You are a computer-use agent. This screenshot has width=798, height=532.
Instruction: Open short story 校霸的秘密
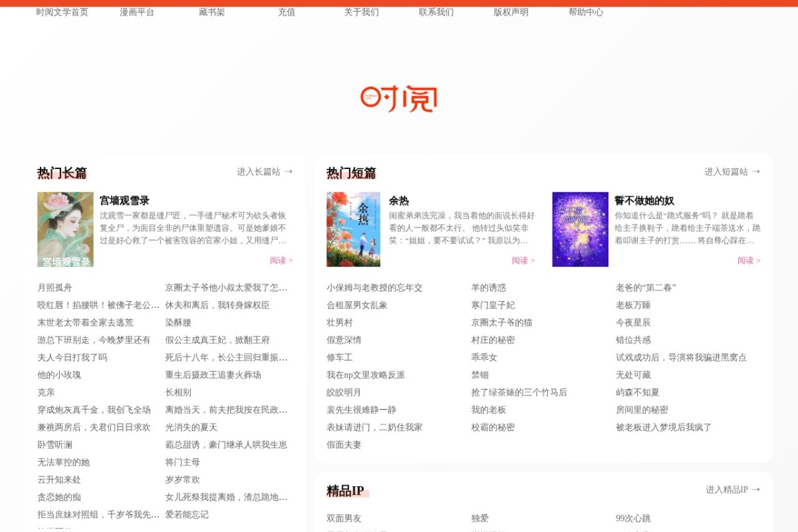493,428
